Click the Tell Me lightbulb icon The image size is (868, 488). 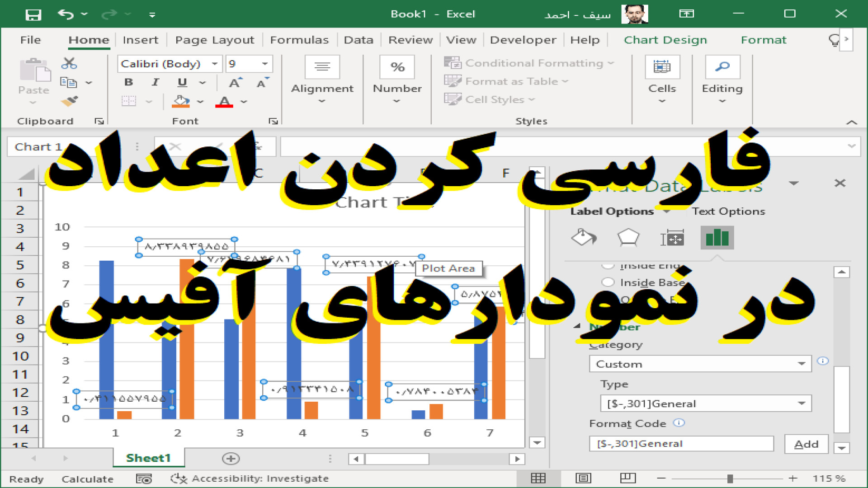[x=834, y=40]
